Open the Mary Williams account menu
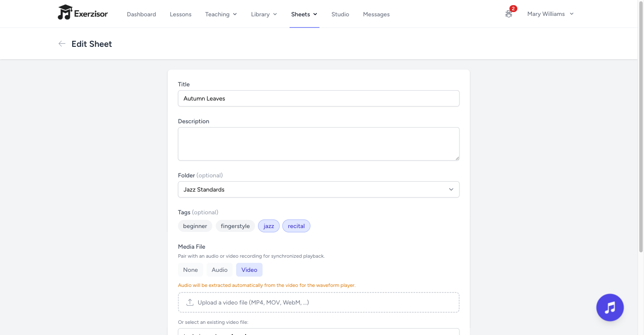The image size is (644, 335). [x=550, y=14]
